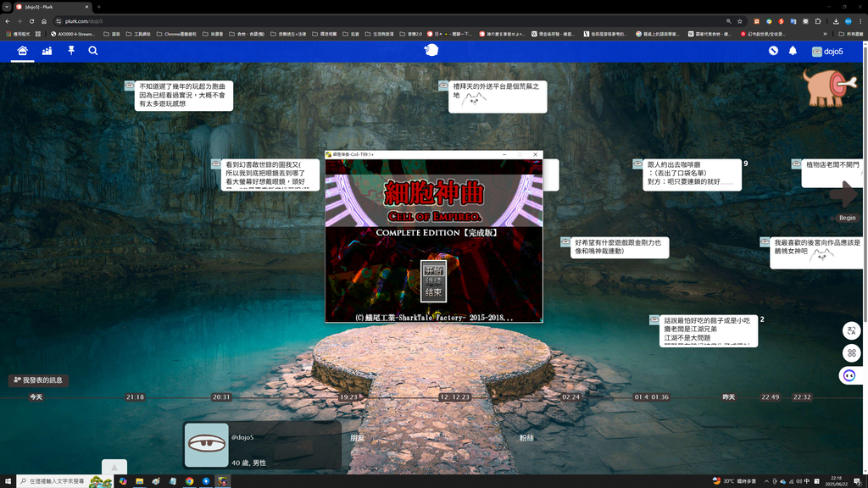Open 所有書籤 folder
Screen dimensions: 868x488
tap(851, 34)
